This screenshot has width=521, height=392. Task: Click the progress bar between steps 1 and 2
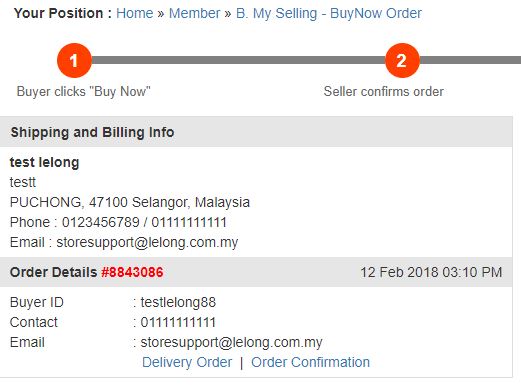click(238, 60)
